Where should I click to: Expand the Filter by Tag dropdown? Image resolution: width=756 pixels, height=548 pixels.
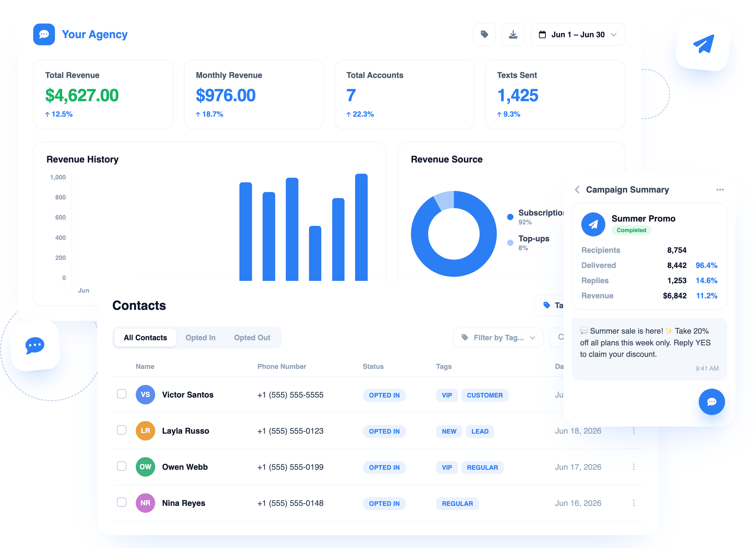(498, 338)
